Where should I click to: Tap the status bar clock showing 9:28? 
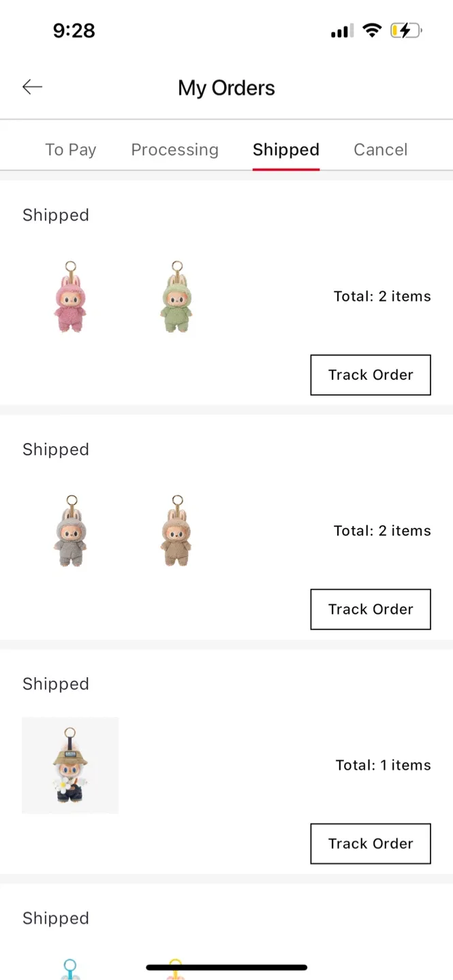[x=74, y=31]
